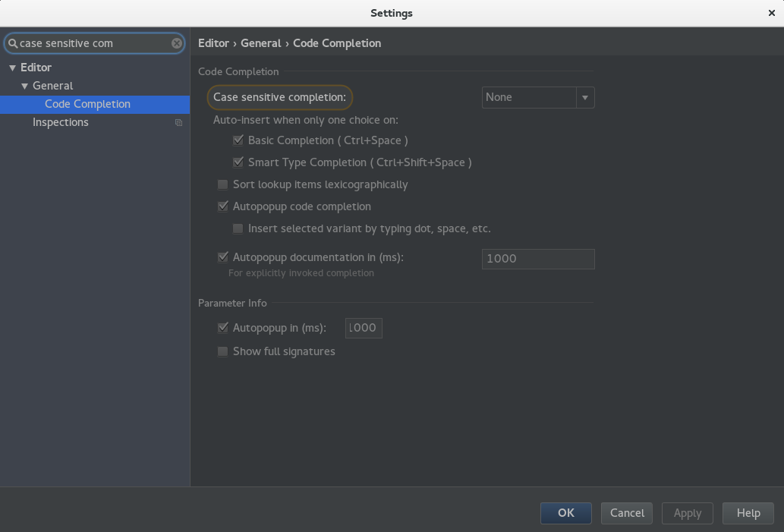Collapse the General tree node
The width and height of the screenshot is (784, 532).
[x=24, y=86]
